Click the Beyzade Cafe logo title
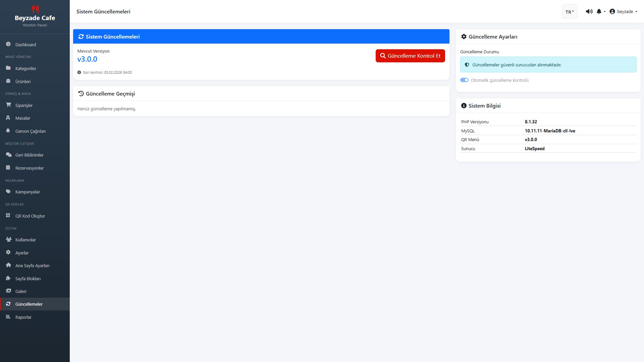This screenshot has width=644, height=362. coord(35,18)
